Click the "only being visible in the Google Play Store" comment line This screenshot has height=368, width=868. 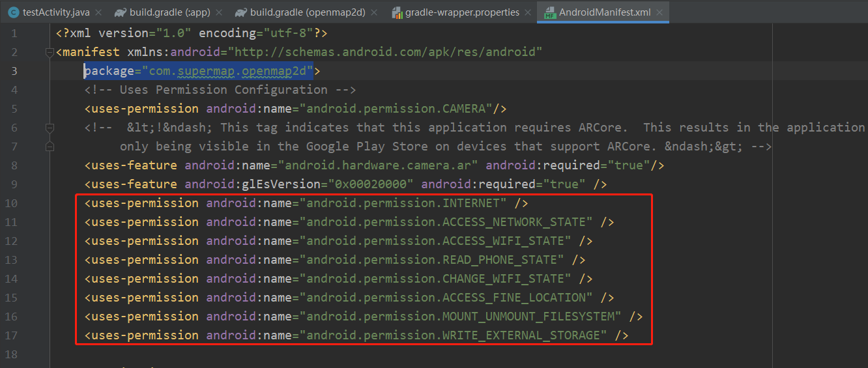click(446, 147)
